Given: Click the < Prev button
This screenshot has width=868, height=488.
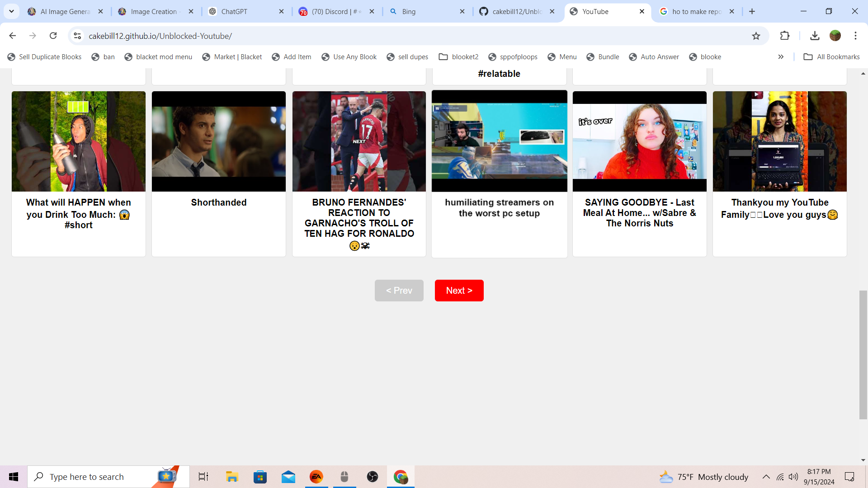Looking at the screenshot, I should 399,291.
